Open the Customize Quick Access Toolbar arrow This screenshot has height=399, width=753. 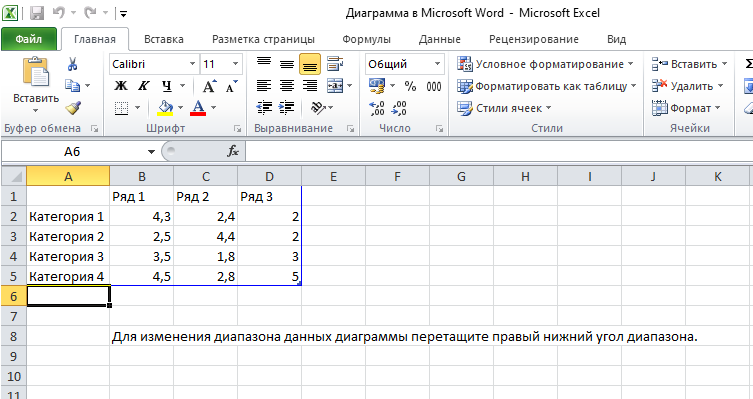coord(123,14)
